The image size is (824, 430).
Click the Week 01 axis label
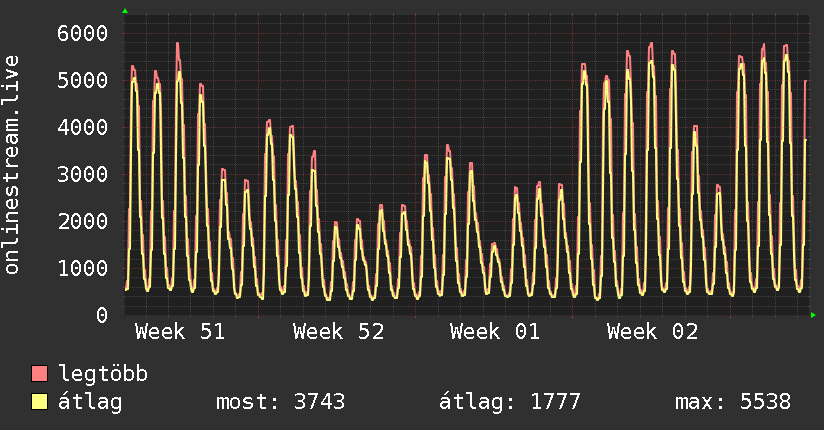click(495, 332)
